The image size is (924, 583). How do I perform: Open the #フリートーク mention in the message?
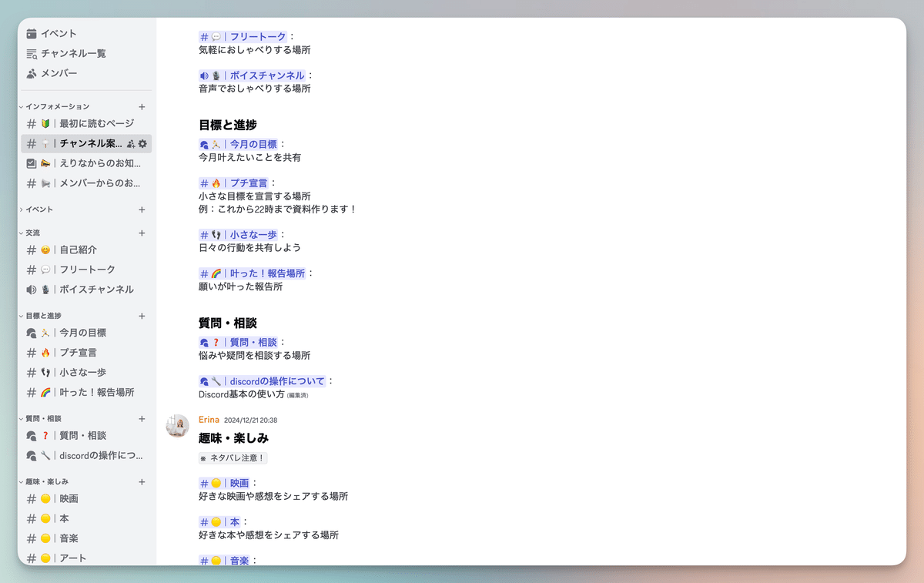pyautogui.click(x=242, y=35)
